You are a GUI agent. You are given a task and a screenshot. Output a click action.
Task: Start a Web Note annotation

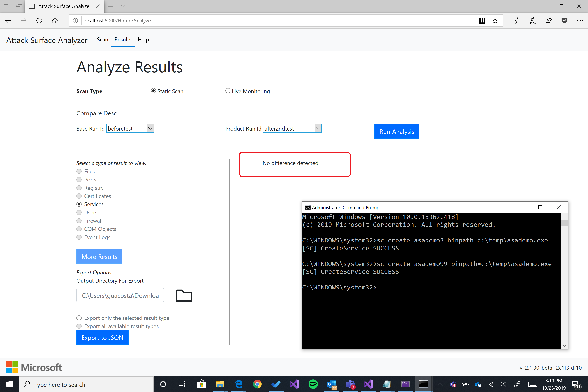(533, 21)
